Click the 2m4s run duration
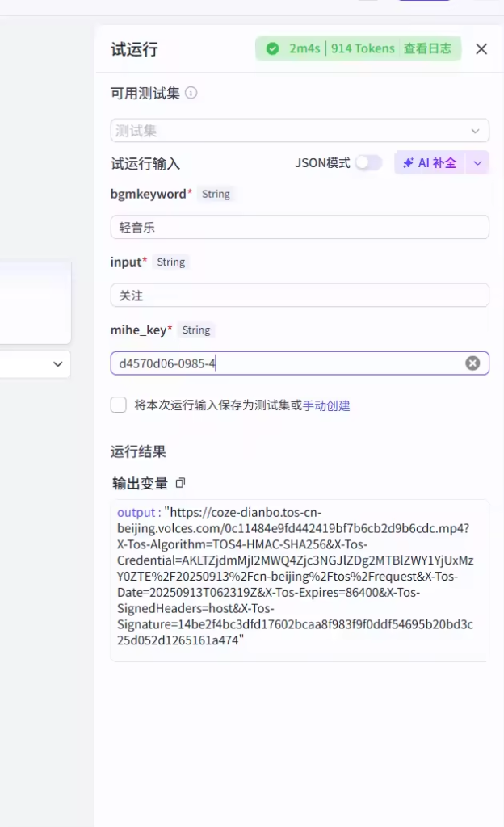 point(305,48)
